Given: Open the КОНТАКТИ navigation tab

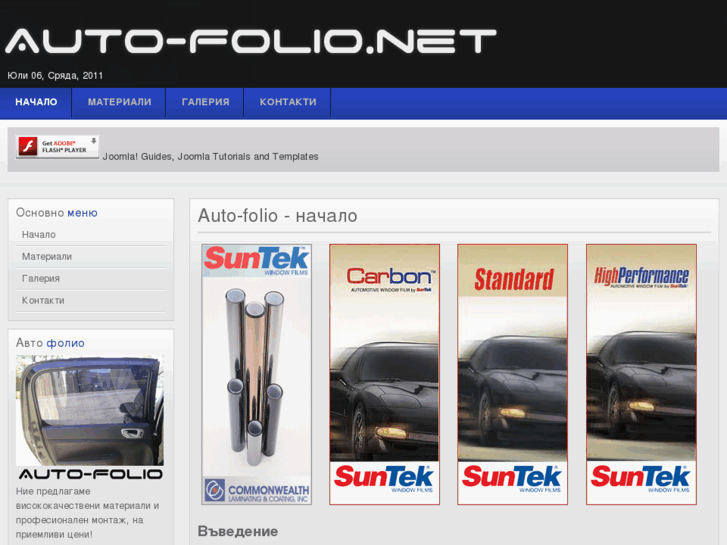Looking at the screenshot, I should (287, 102).
